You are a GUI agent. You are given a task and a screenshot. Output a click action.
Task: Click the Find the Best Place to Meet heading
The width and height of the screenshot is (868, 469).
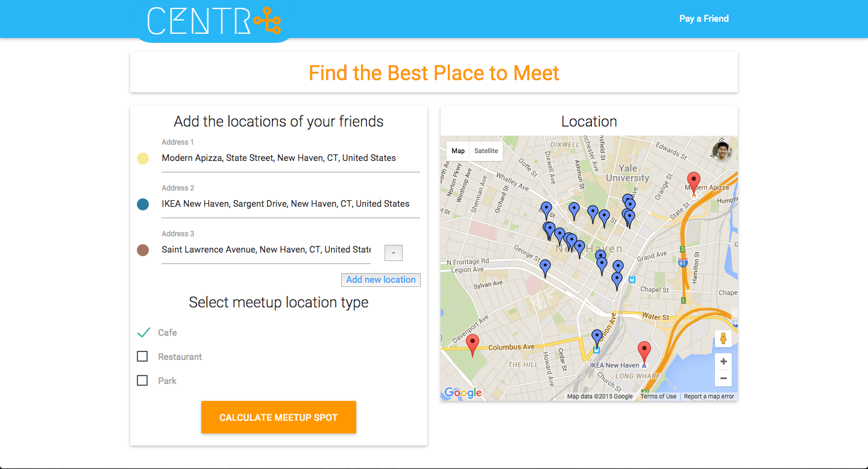coord(434,73)
